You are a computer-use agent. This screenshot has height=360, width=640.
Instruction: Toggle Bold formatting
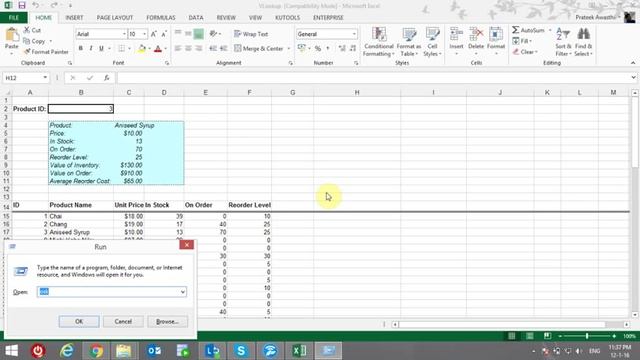pos(80,49)
